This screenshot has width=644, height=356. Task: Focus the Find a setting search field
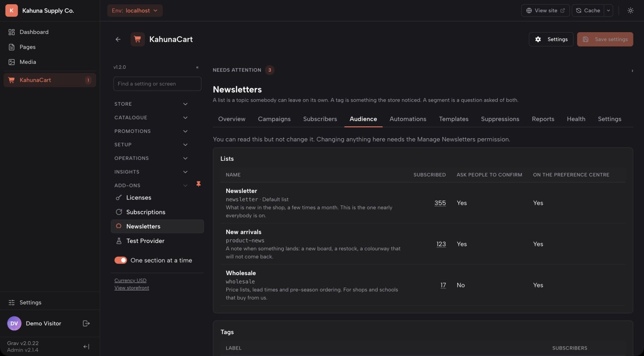(157, 84)
